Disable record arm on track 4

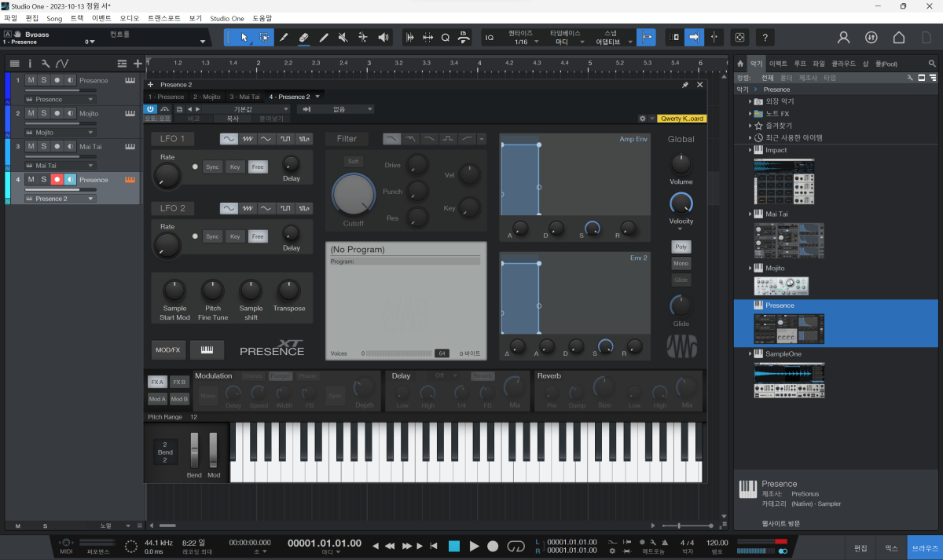[57, 179]
